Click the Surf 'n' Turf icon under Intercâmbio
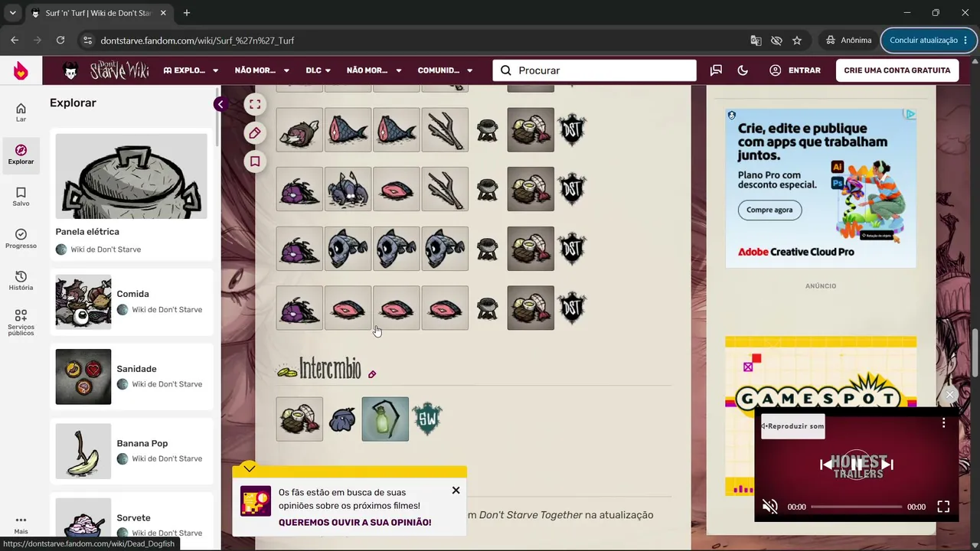 [x=299, y=419]
